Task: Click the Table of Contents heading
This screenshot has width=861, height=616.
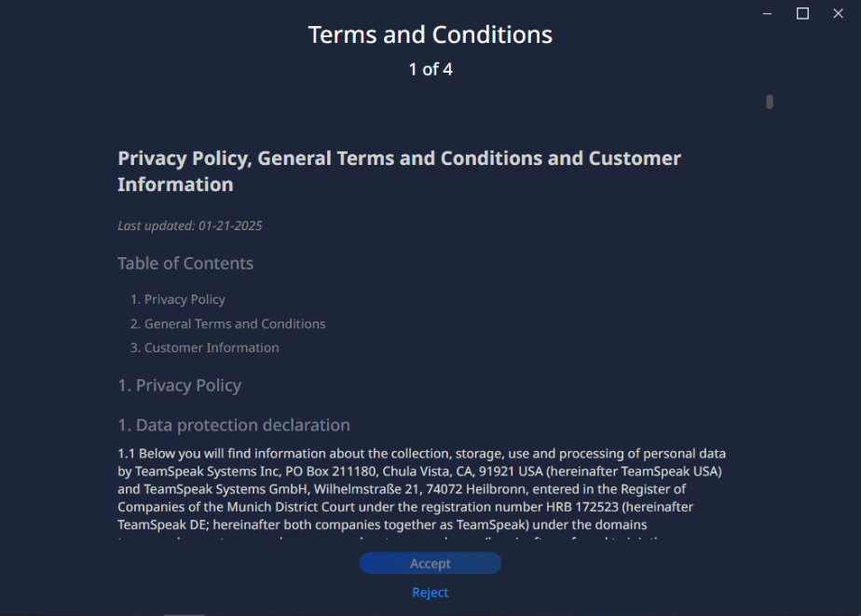Action: (185, 264)
